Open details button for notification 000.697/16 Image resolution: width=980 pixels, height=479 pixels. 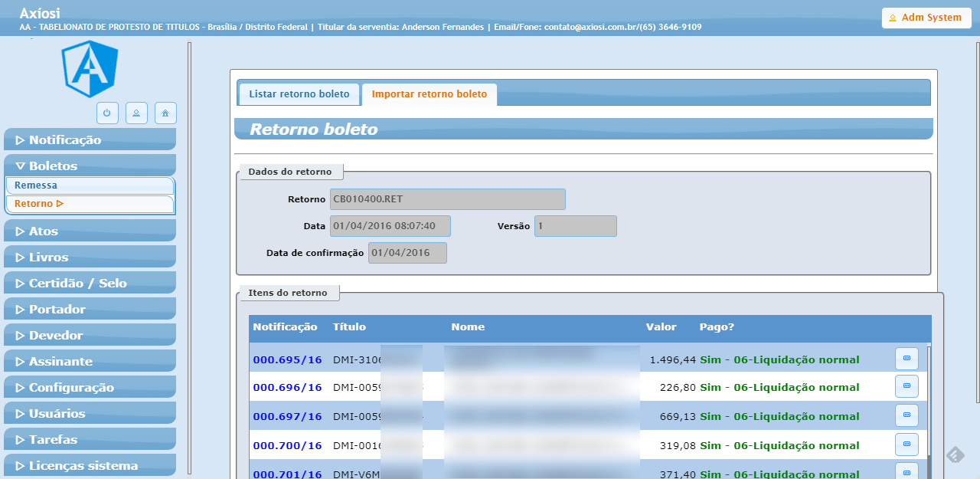906,416
